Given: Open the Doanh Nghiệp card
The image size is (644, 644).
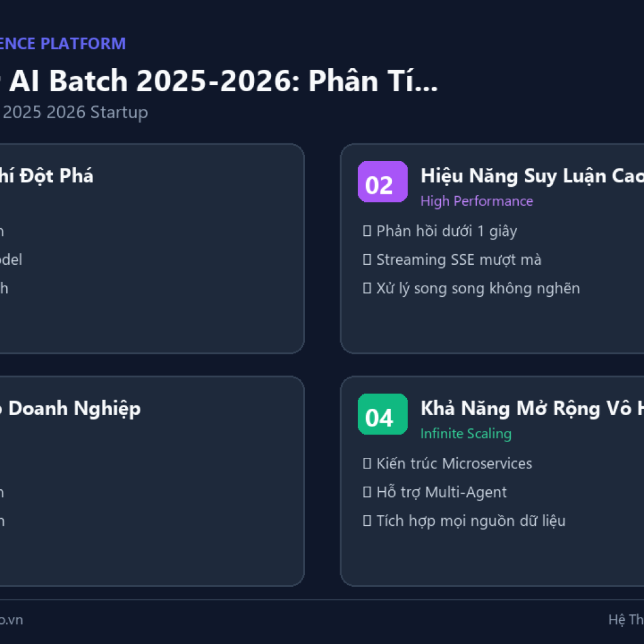Looking at the screenshot, I should pyautogui.click(x=152, y=481).
